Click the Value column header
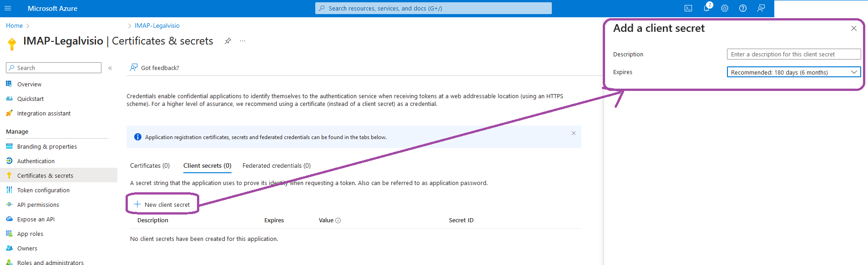This screenshot has height=265, width=868. point(326,220)
